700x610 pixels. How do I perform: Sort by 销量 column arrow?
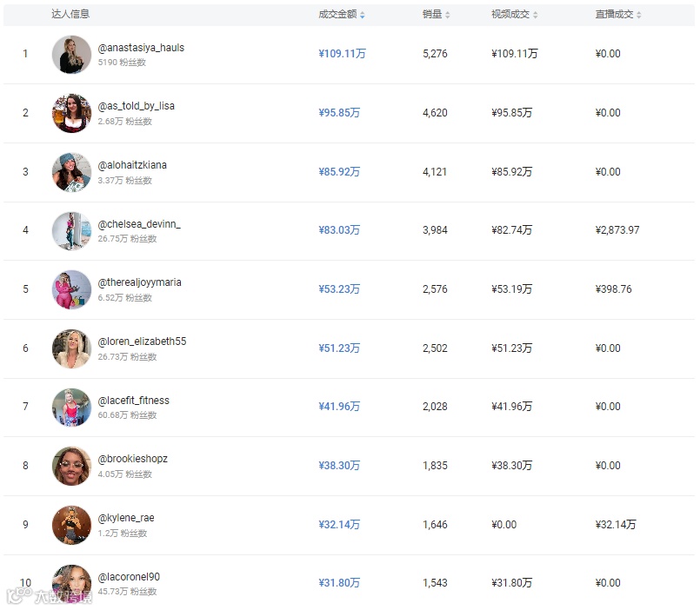click(447, 15)
